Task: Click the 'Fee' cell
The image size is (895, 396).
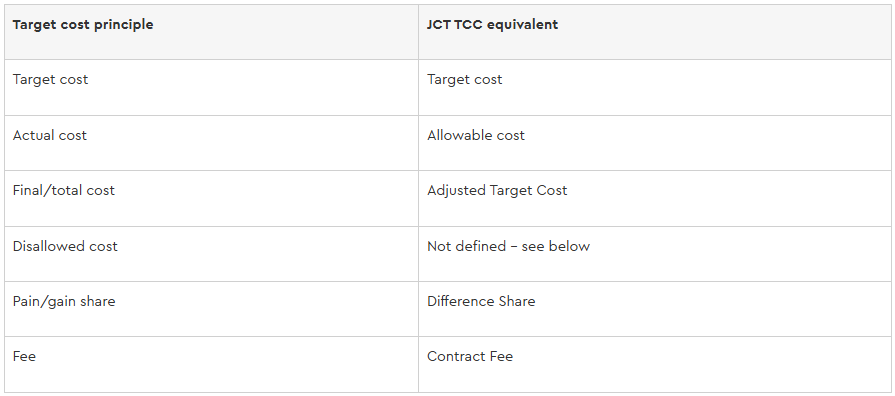Action: click(211, 364)
